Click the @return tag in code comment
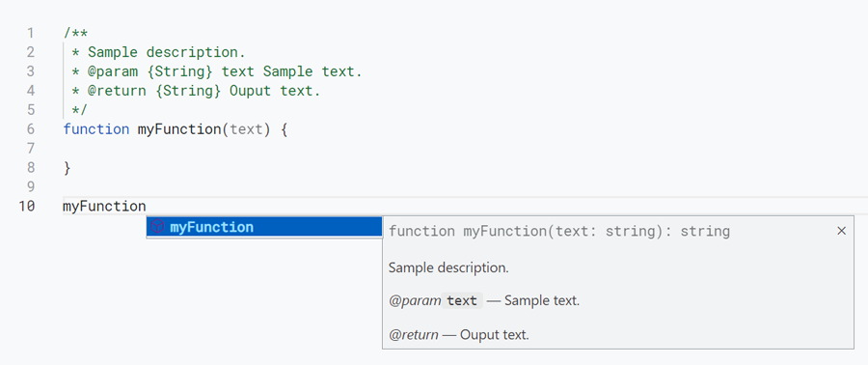Image resolution: width=868 pixels, height=365 pixels. click(117, 91)
